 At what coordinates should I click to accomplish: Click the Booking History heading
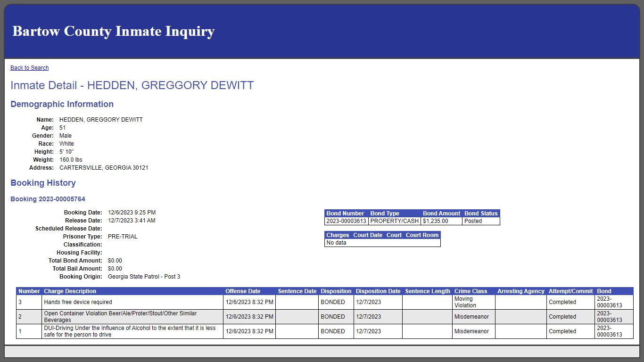(x=43, y=183)
